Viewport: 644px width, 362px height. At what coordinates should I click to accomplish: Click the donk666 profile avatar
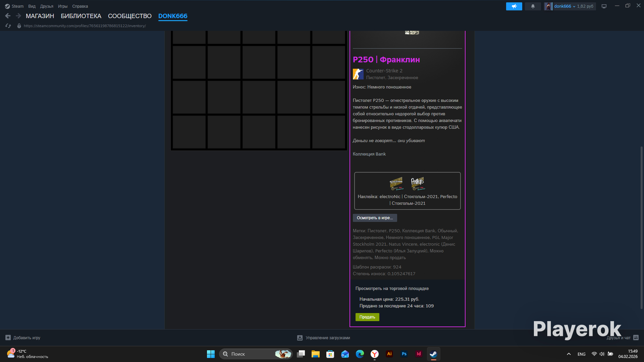pos(548,6)
